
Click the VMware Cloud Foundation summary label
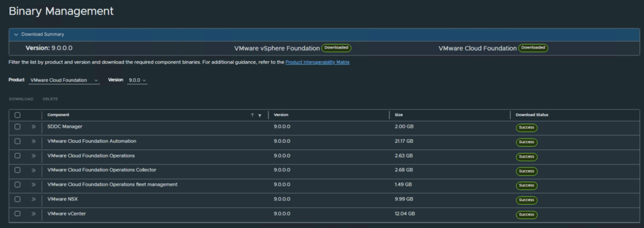pos(477,48)
